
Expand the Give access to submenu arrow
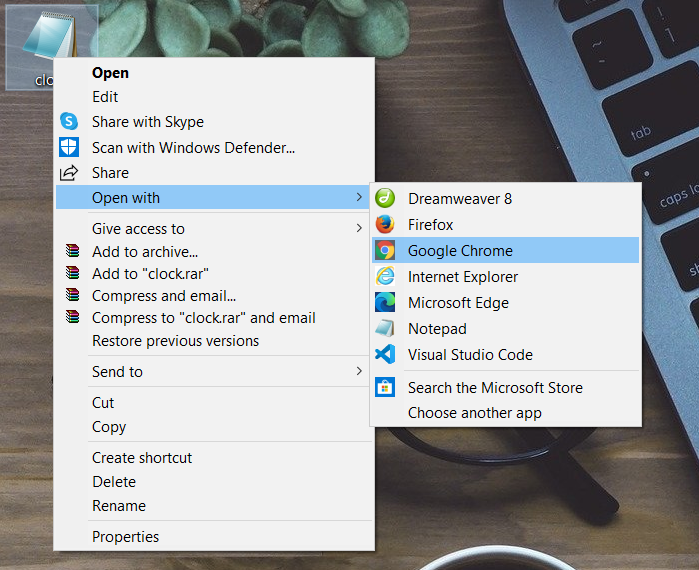[359, 228]
